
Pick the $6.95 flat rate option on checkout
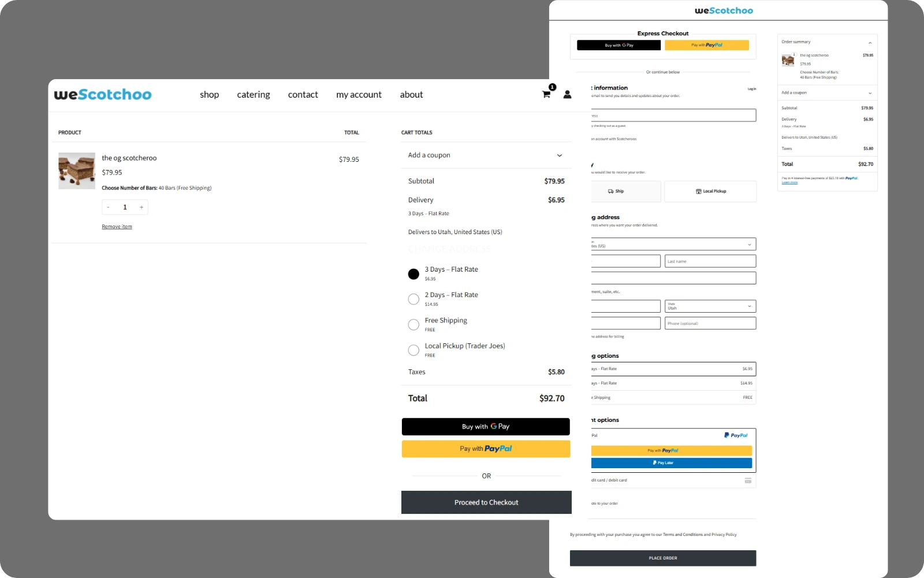click(x=673, y=369)
